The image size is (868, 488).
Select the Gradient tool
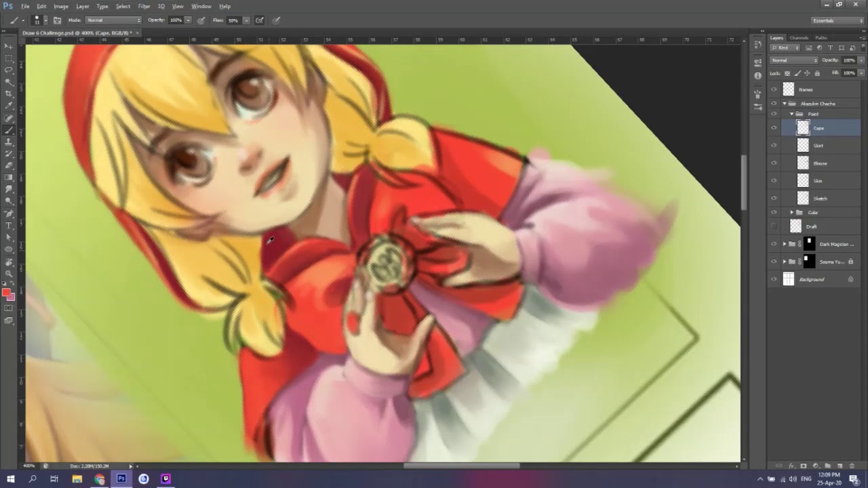coord(9,178)
